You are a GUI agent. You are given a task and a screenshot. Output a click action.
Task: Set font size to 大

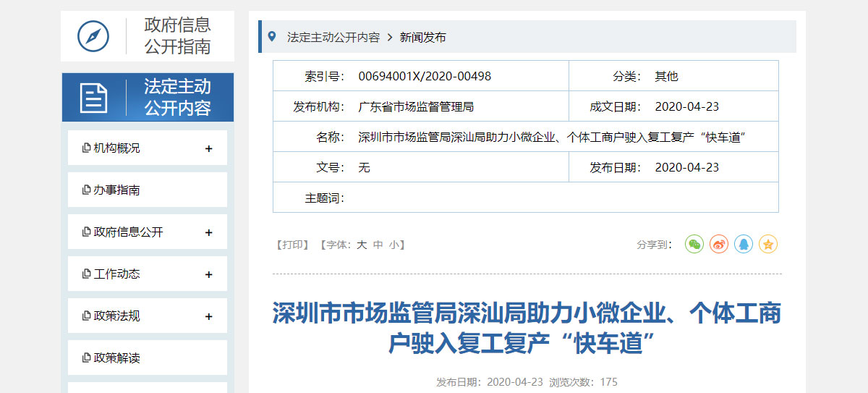pyautogui.click(x=362, y=245)
